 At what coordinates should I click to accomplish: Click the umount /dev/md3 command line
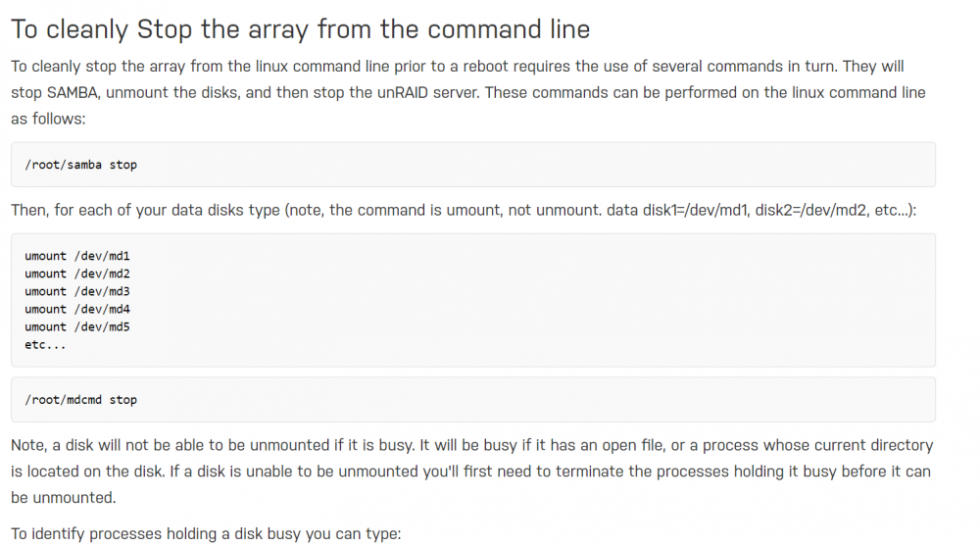[77, 291]
